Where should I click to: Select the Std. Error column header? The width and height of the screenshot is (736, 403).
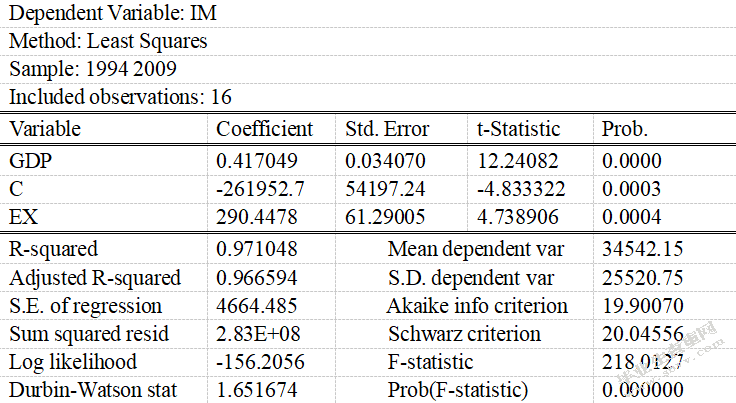(x=387, y=129)
